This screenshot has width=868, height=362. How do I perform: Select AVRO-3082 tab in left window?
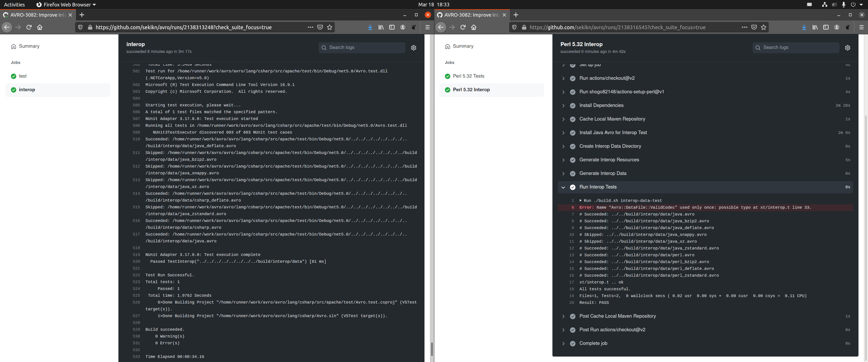tap(37, 15)
